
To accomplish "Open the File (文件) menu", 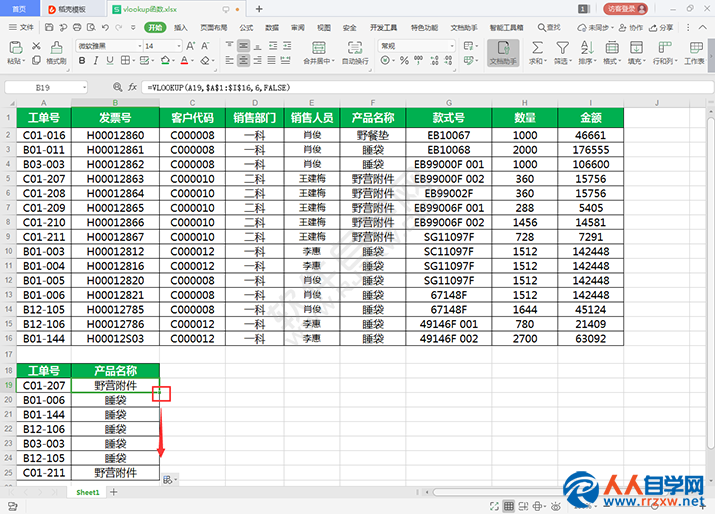I will click(x=21, y=27).
